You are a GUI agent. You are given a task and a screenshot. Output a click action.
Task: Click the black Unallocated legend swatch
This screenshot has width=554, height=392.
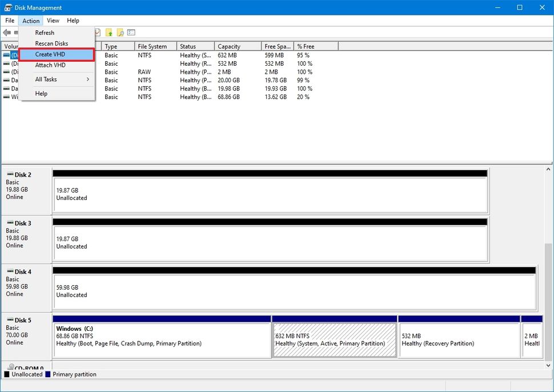tap(7, 374)
